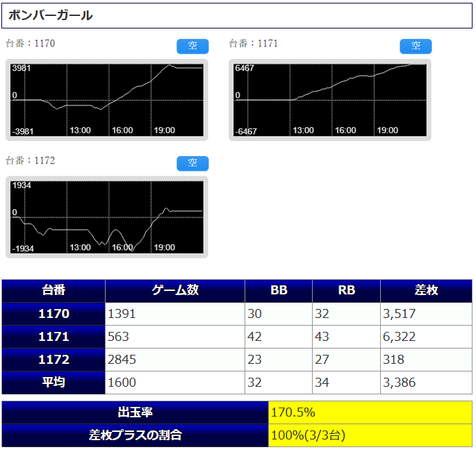
Task: Click the BB column header
Action: 278,290
